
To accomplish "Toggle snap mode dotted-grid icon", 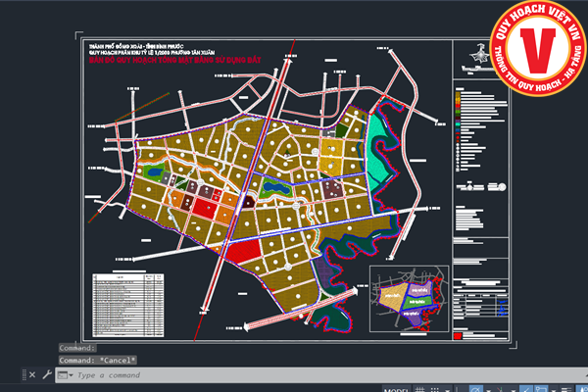I will (435, 388).
